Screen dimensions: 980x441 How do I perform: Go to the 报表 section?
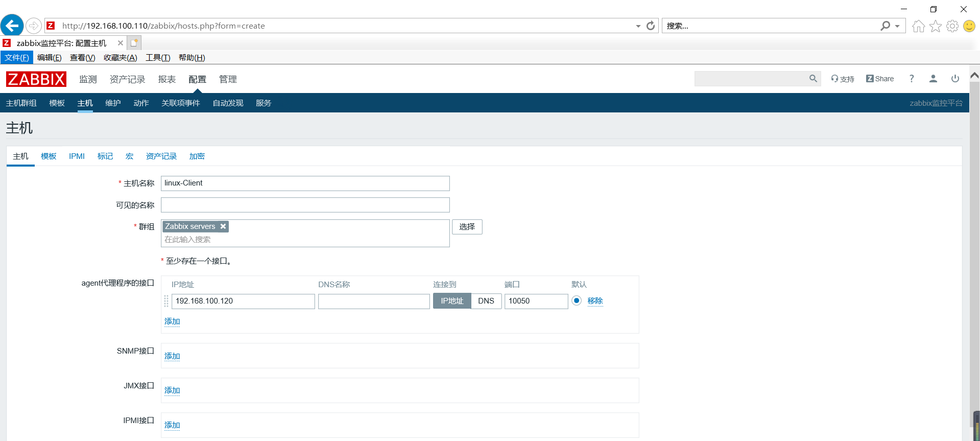(x=167, y=79)
